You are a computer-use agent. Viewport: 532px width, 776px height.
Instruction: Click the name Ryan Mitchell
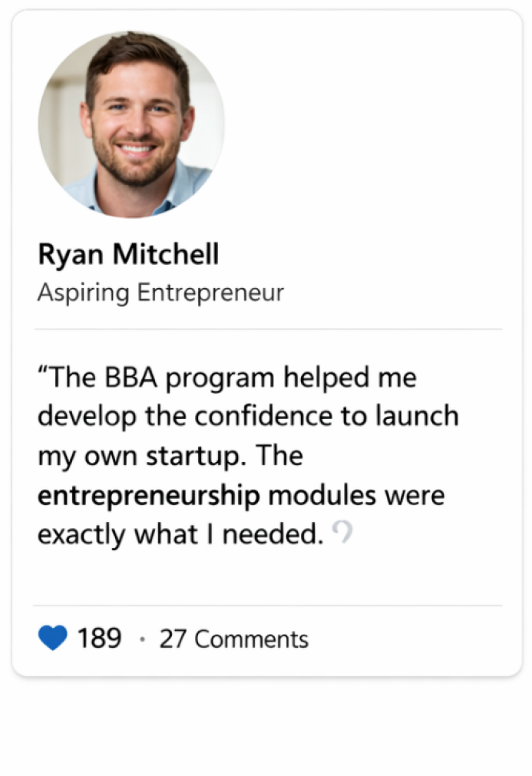[x=128, y=256]
